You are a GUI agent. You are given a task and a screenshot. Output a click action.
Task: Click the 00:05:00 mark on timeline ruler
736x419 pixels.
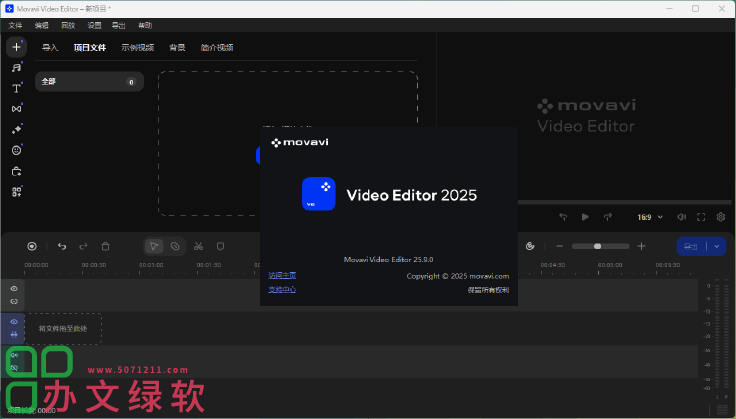[610, 265]
